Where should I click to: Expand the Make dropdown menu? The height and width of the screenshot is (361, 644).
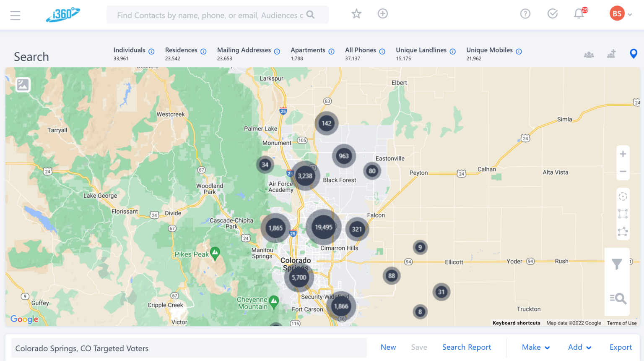click(x=536, y=347)
